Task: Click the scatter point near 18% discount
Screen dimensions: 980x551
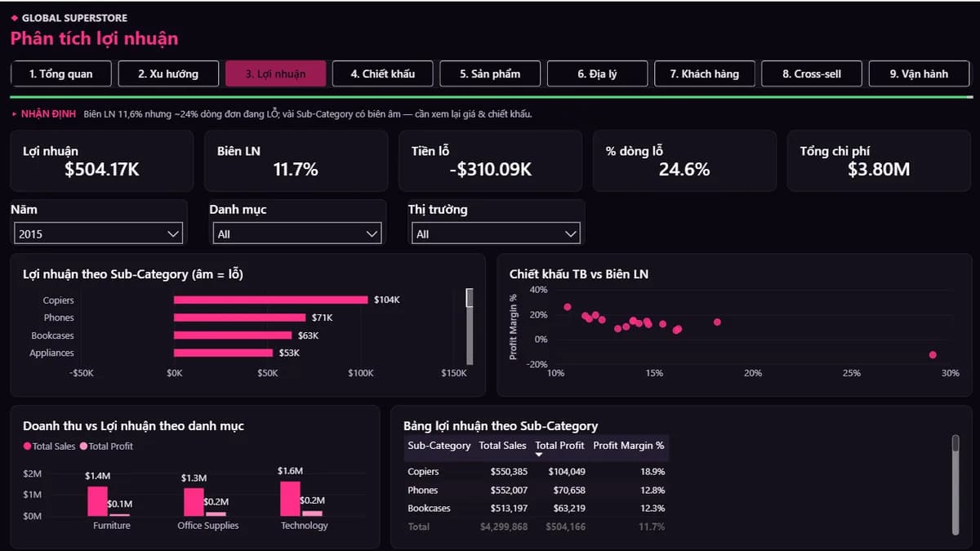Action: (x=717, y=322)
